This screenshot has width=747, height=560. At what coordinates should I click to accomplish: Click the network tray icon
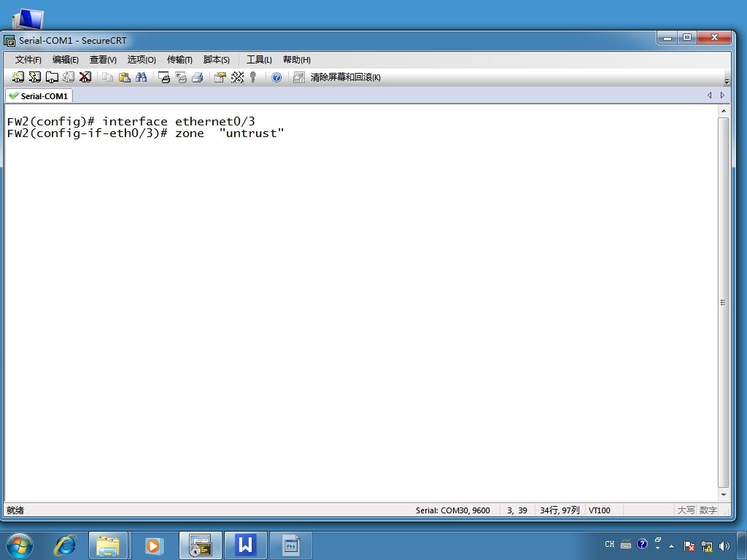[x=706, y=546]
